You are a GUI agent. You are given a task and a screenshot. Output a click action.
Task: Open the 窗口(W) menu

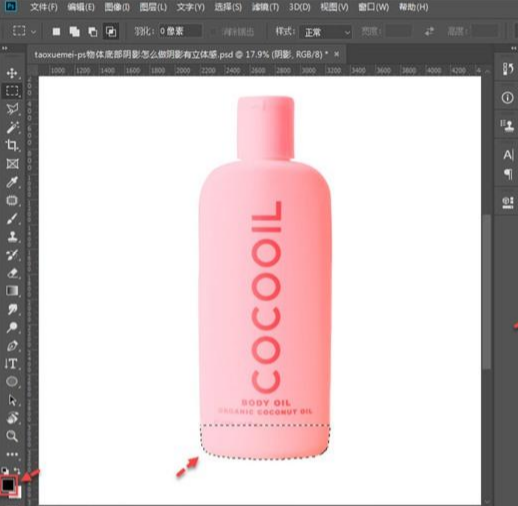[374, 7]
